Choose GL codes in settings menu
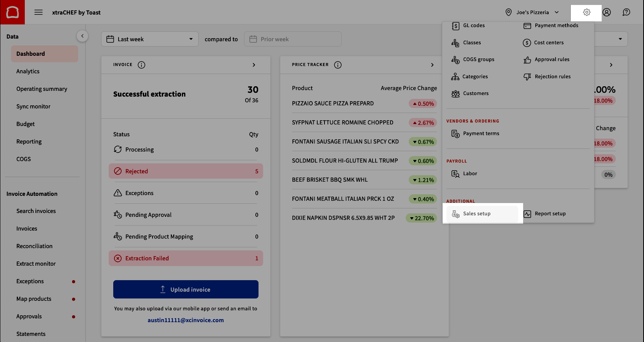The image size is (644, 342). (474, 26)
